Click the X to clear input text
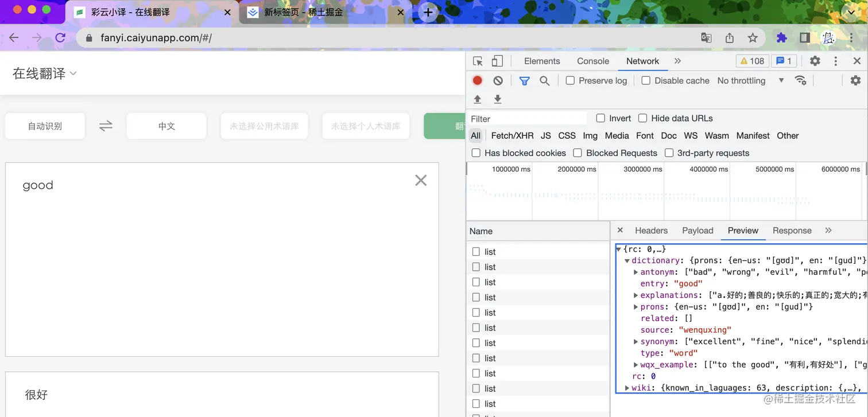The height and width of the screenshot is (417, 868). [421, 180]
